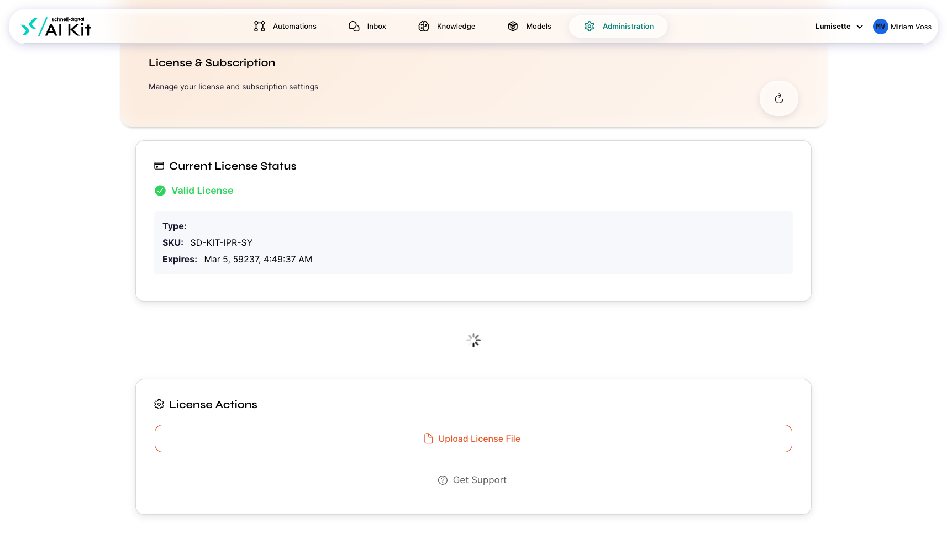Switch to the Models section
The image size is (947, 560).
click(x=529, y=26)
